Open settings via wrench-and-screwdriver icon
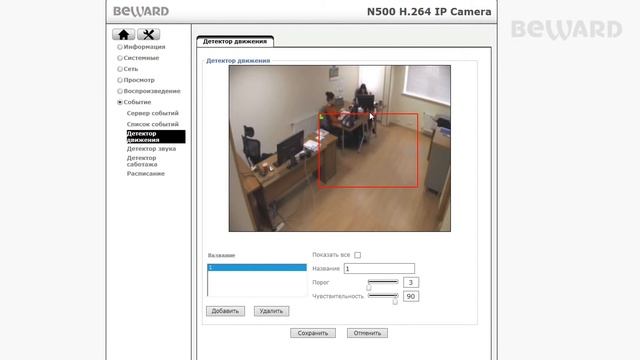The width and height of the screenshot is (640, 360). 149,35
